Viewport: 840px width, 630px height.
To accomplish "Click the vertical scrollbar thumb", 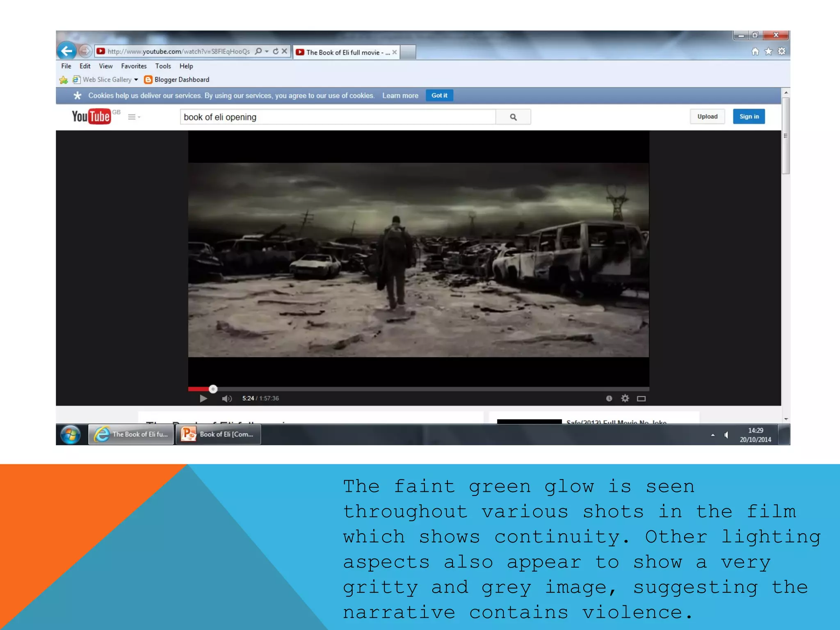I will click(x=786, y=136).
